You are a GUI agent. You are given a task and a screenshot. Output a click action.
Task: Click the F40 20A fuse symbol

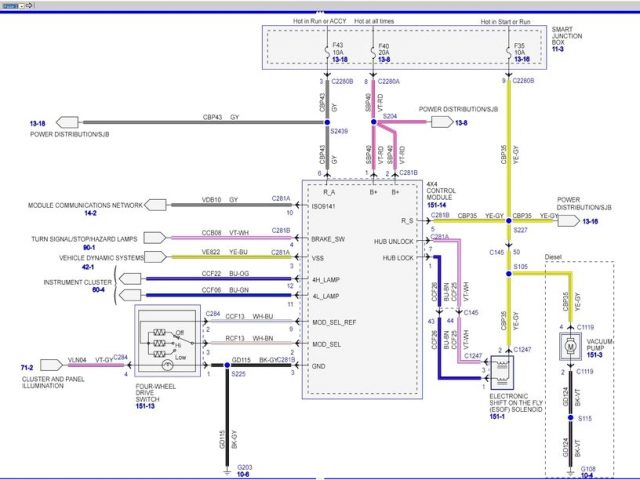click(372, 51)
